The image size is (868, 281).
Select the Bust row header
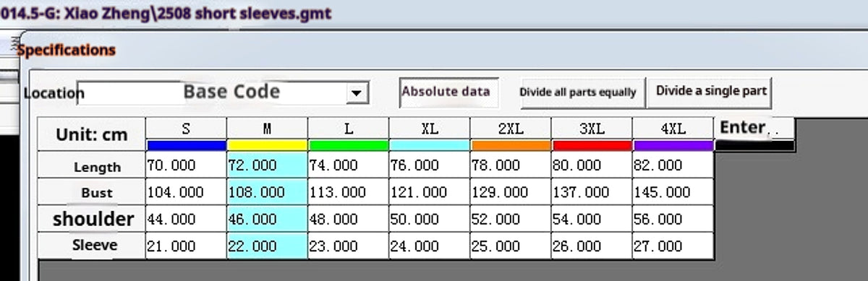(x=92, y=192)
